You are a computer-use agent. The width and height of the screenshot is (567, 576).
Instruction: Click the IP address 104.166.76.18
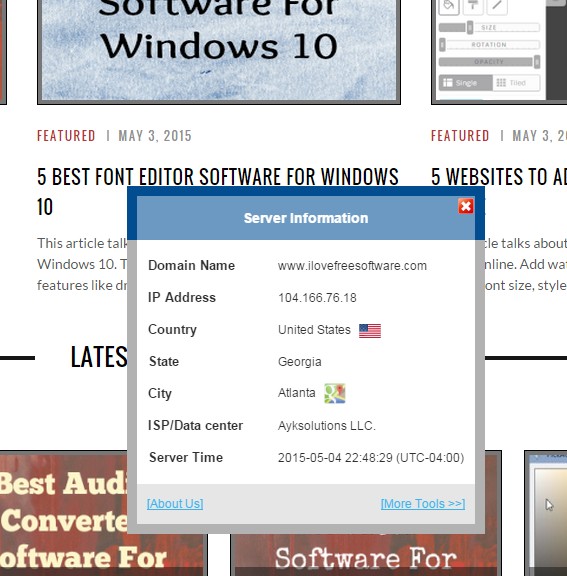click(x=317, y=298)
